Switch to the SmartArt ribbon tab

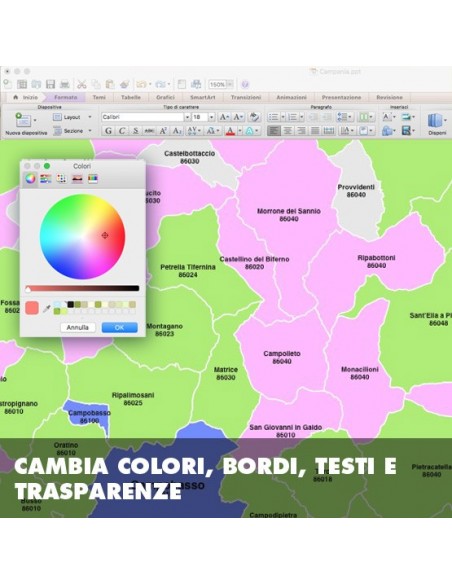click(x=203, y=97)
